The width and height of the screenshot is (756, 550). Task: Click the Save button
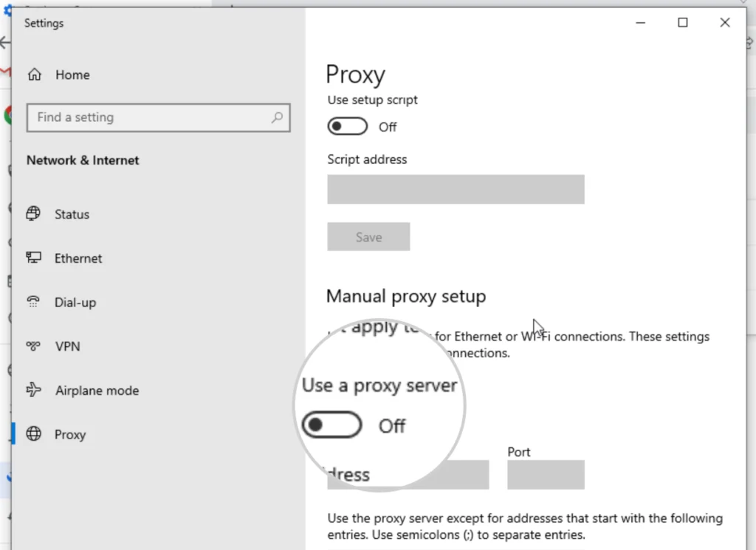(x=368, y=237)
